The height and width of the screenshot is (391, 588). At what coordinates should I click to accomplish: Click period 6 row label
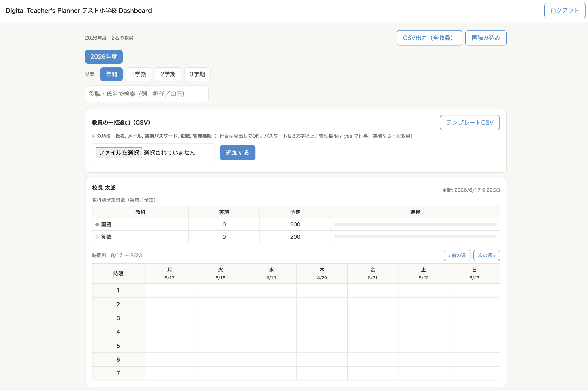(x=118, y=360)
